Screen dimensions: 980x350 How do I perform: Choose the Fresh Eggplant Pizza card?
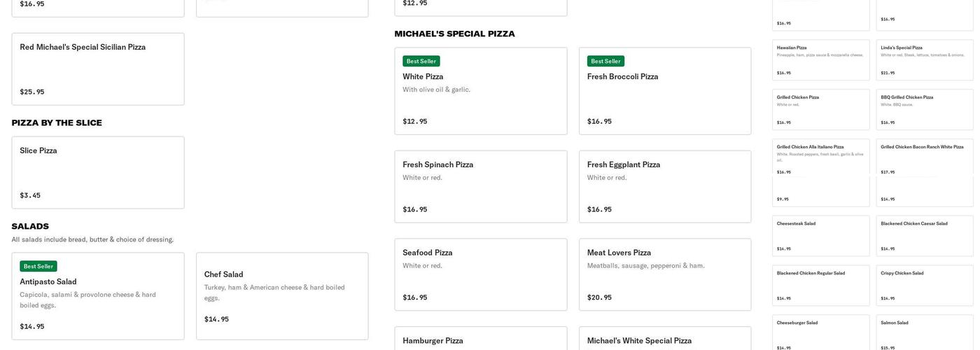pos(665,186)
